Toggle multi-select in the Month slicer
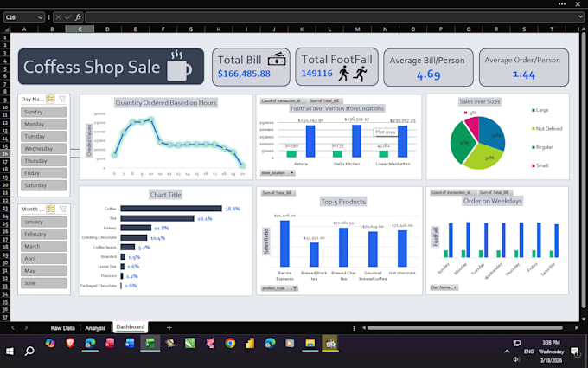This screenshot has height=368, width=588. click(51, 210)
